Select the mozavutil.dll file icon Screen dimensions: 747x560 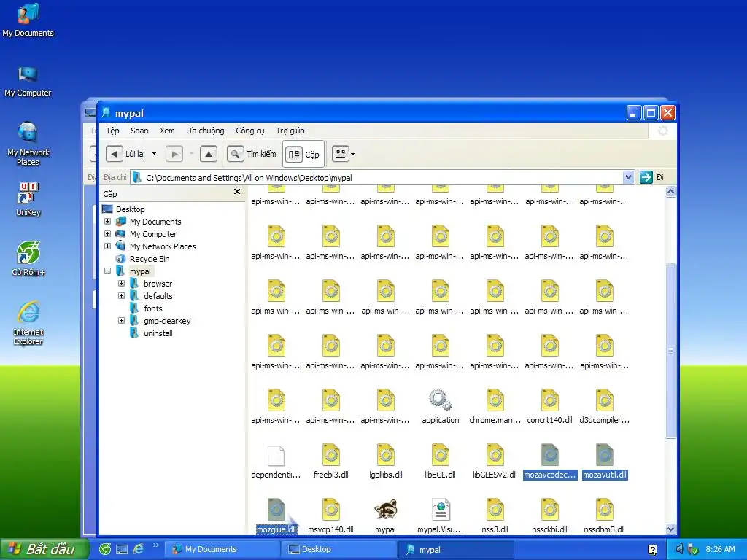(605, 455)
